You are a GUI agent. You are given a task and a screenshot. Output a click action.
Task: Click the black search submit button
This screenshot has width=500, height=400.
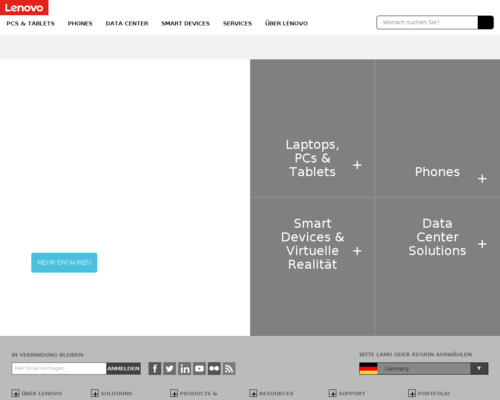485,22
